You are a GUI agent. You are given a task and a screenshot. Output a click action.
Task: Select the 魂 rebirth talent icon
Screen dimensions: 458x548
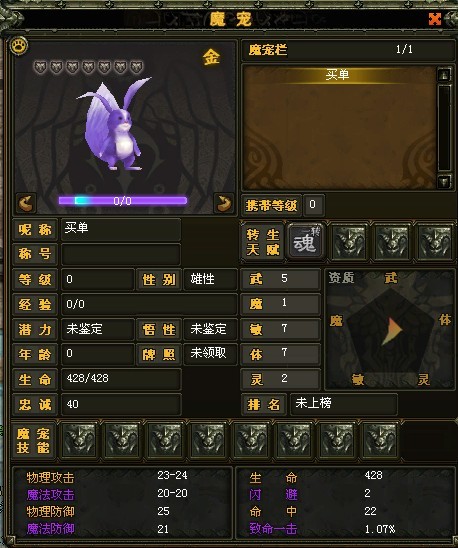click(x=306, y=241)
